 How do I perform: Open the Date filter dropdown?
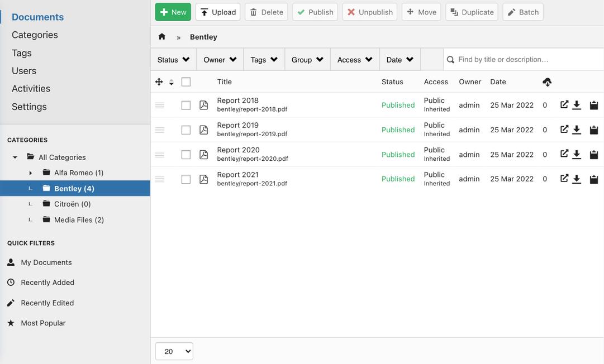(x=400, y=60)
